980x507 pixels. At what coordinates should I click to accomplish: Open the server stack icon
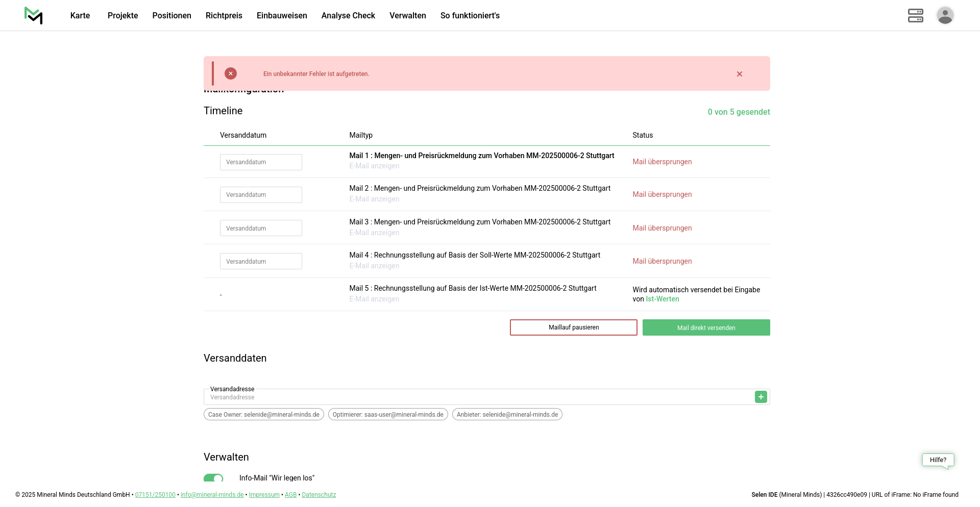(915, 15)
